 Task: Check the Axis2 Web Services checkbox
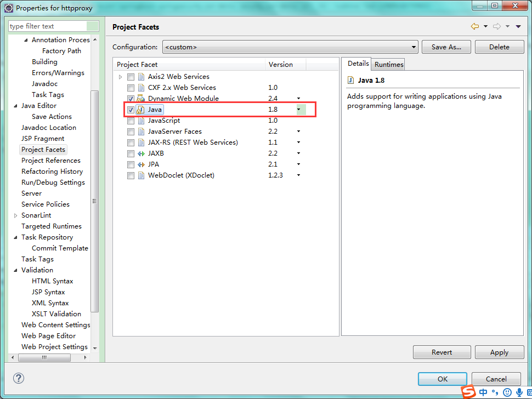point(131,77)
